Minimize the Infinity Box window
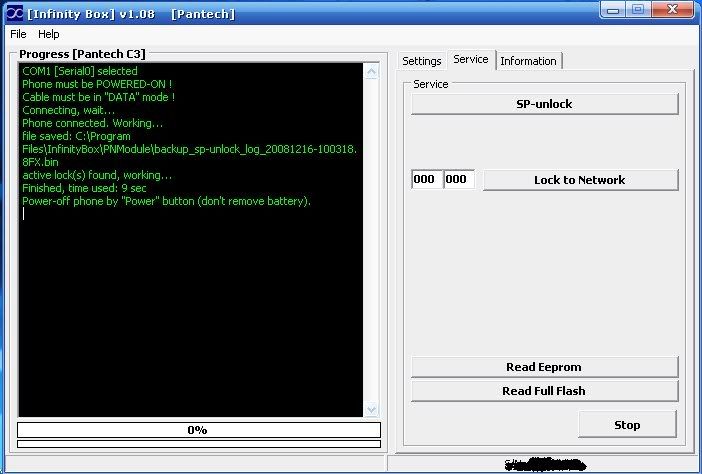The width and height of the screenshot is (702, 474). coord(613,10)
